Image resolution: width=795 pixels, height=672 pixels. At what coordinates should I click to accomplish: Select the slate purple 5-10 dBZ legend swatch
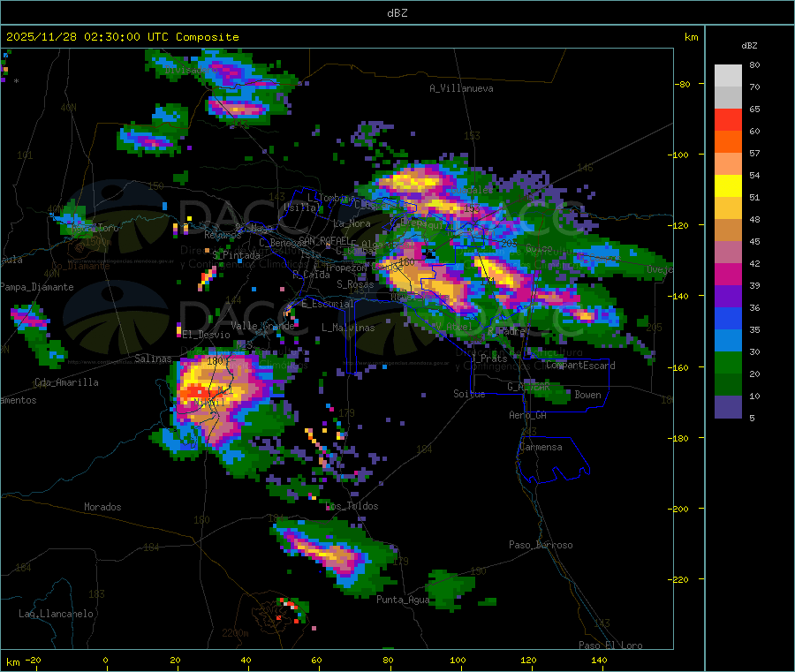point(728,407)
